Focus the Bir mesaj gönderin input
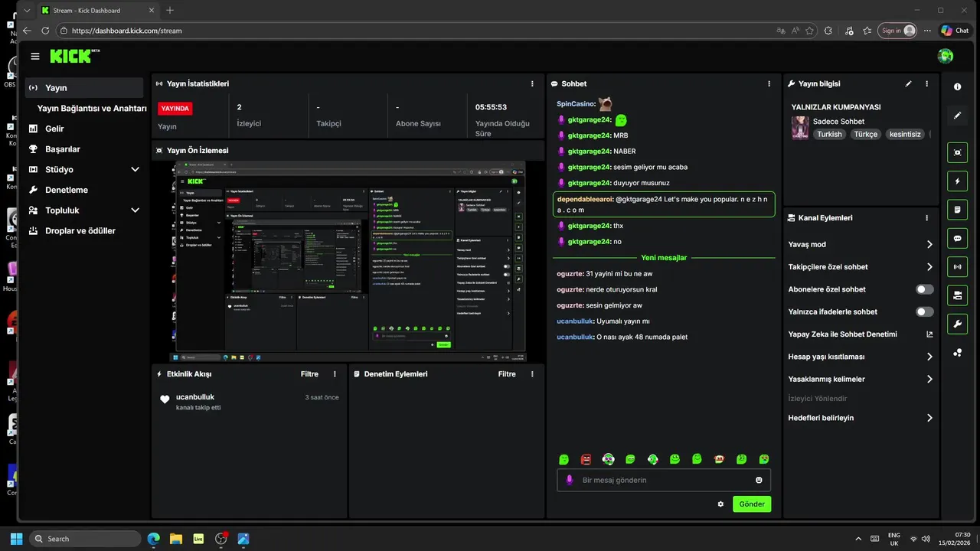The height and width of the screenshot is (551, 980). (664, 480)
